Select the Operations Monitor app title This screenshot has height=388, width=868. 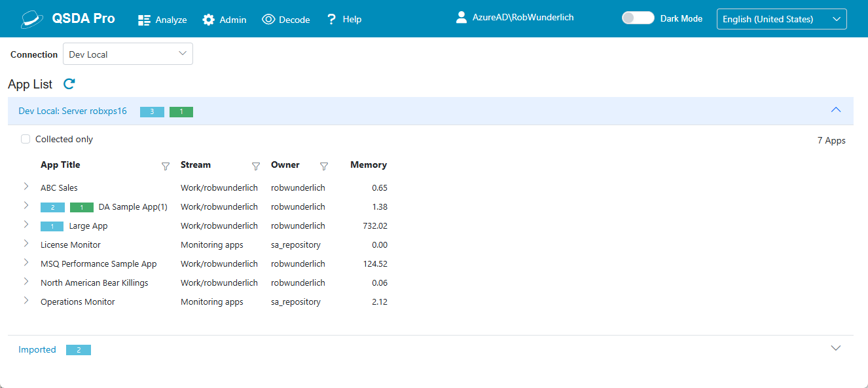point(78,302)
